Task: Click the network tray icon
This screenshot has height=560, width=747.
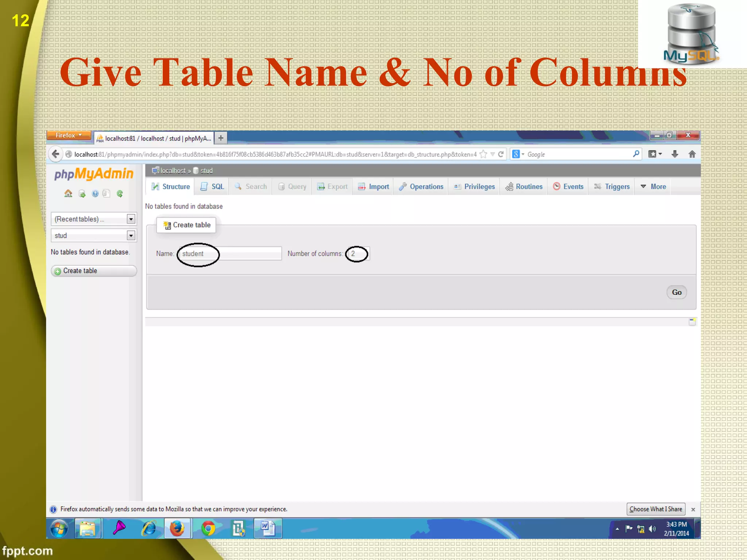Action: tap(641, 529)
